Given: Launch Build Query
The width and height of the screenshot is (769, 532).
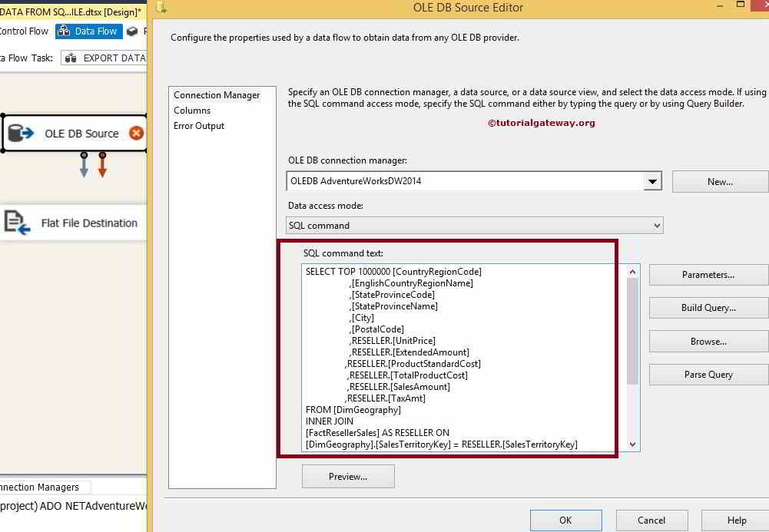Looking at the screenshot, I should pyautogui.click(x=708, y=307).
